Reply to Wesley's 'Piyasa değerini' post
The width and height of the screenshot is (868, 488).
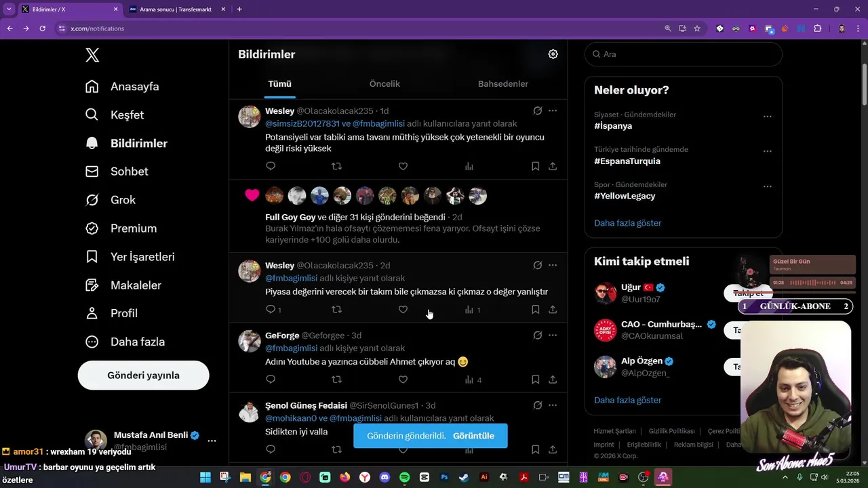pos(271,310)
